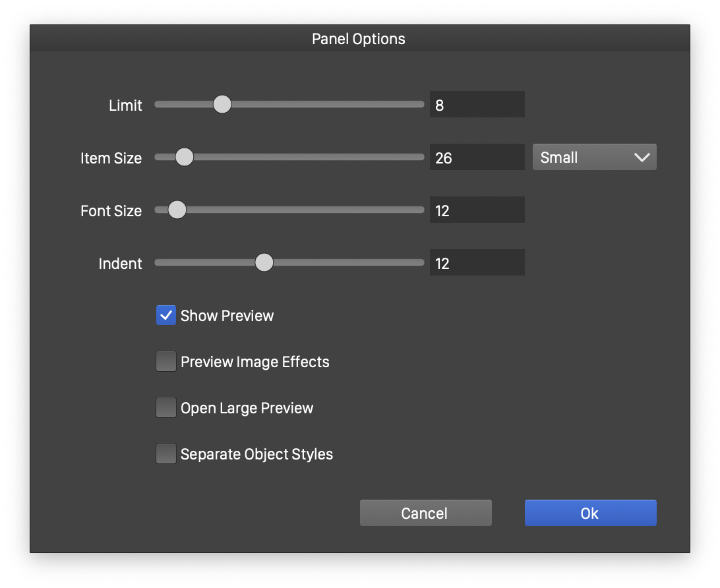
Task: Click the Indent slider handle
Action: tap(264, 262)
